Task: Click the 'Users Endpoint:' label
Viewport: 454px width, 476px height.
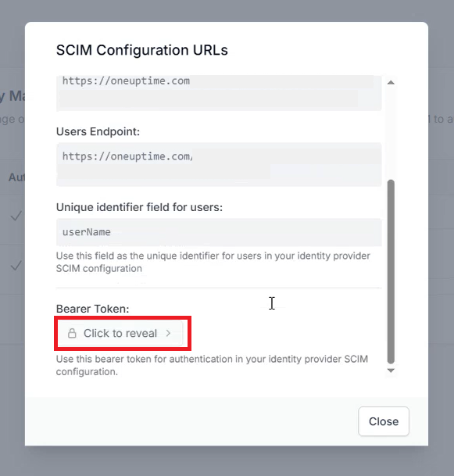Action: (98, 131)
